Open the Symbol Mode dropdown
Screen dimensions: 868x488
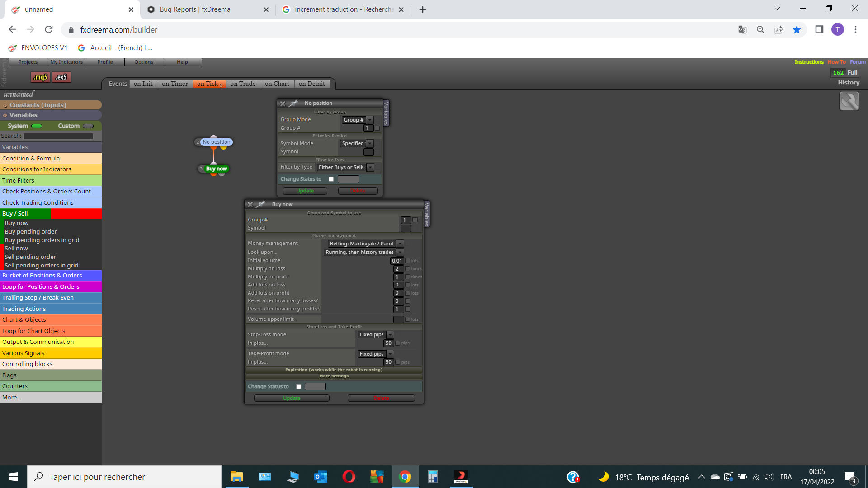tap(357, 143)
